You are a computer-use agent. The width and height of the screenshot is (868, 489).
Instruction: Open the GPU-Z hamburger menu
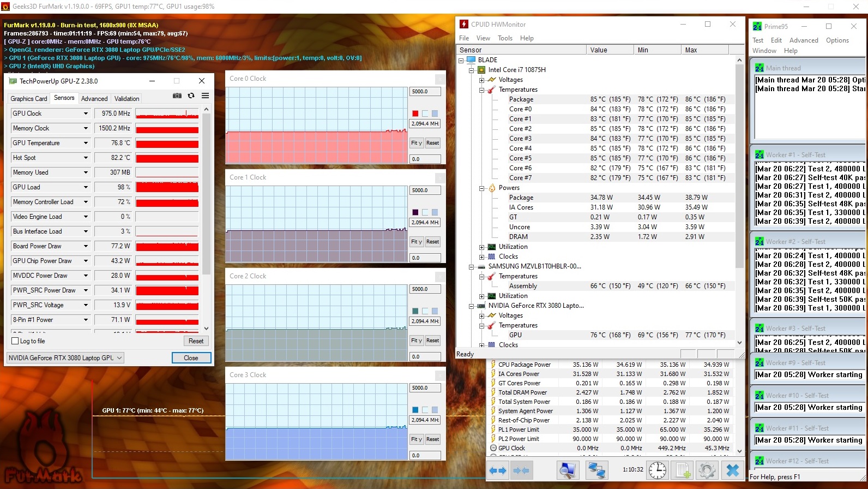point(205,96)
